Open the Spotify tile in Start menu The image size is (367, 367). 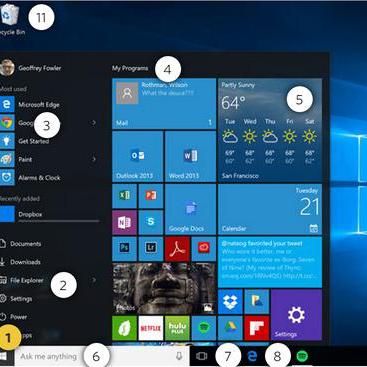204,328
